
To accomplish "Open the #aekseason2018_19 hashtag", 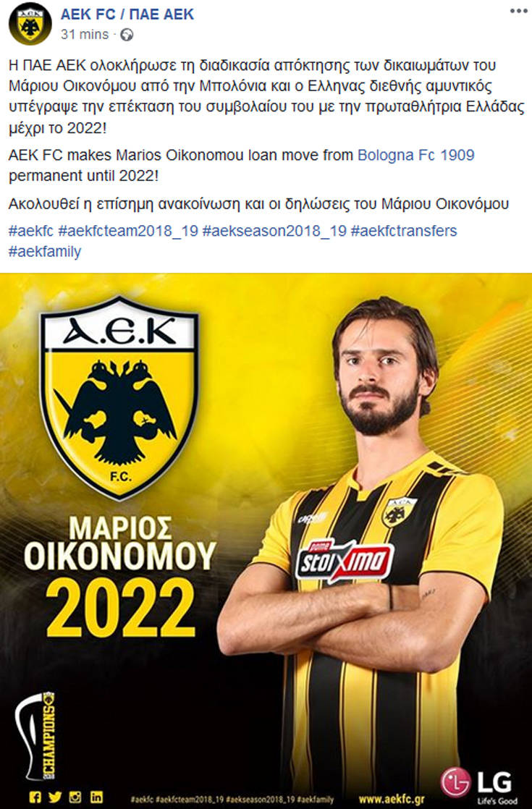I will pos(274,231).
